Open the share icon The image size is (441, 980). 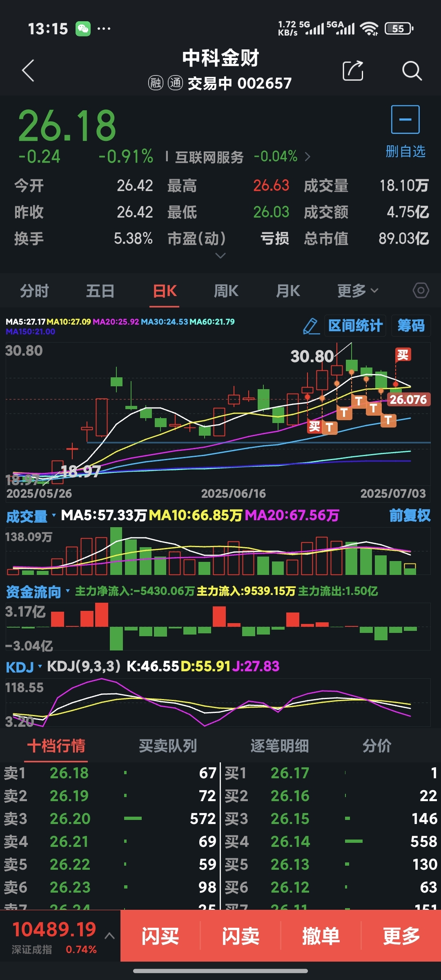click(x=353, y=71)
